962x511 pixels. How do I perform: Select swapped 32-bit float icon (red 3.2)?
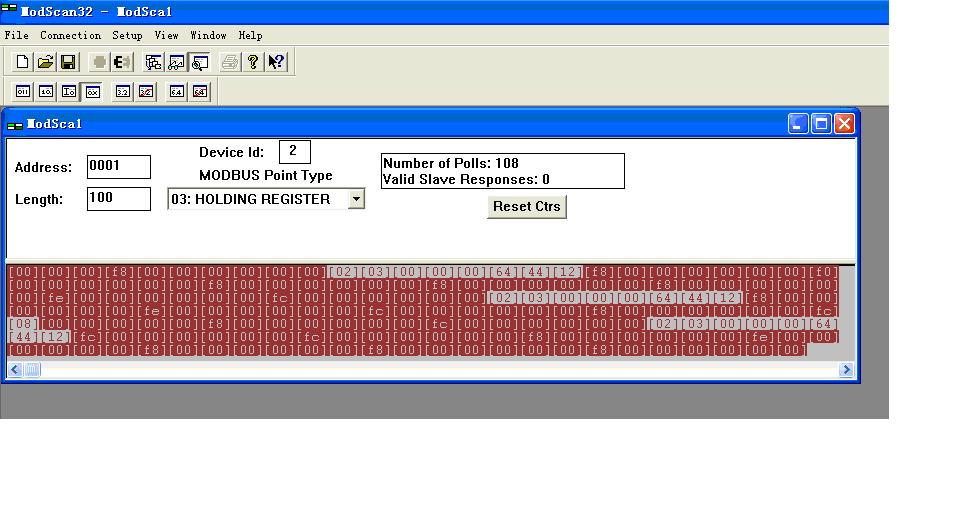tap(146, 91)
